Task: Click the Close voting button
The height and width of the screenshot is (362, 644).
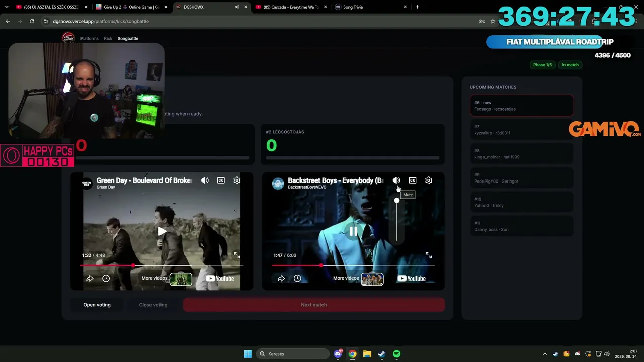Action: (153, 305)
